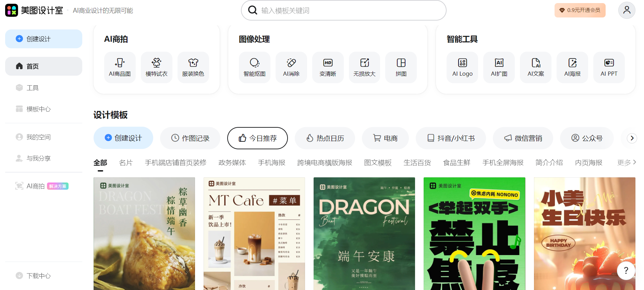Select the 手机海报 category tab
Viewport: 644px width, 290px height.
[x=271, y=163]
